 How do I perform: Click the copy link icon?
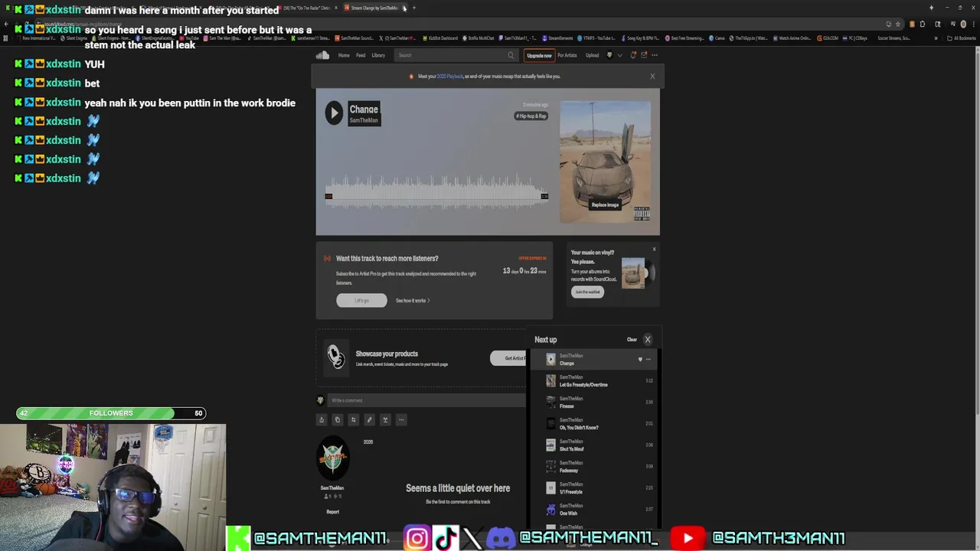coord(337,419)
